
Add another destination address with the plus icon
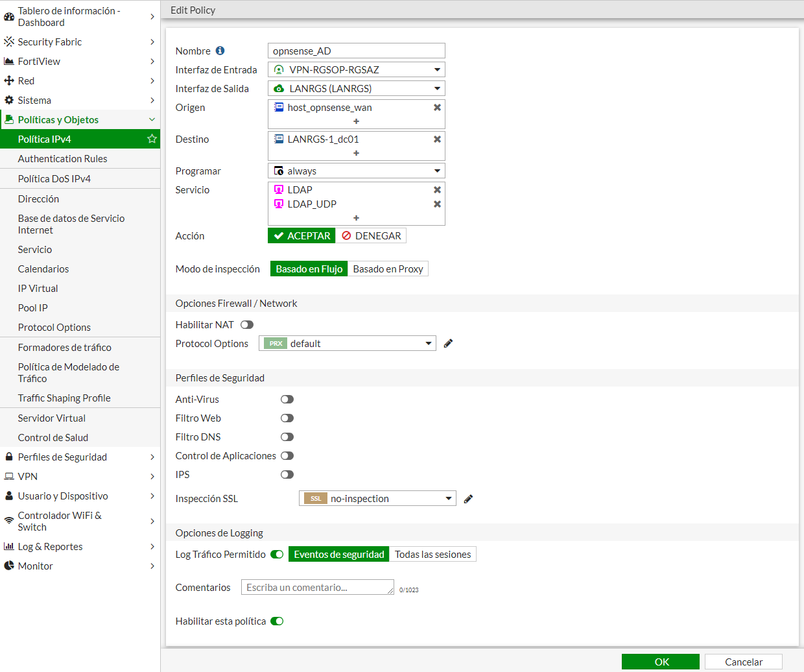coord(356,153)
